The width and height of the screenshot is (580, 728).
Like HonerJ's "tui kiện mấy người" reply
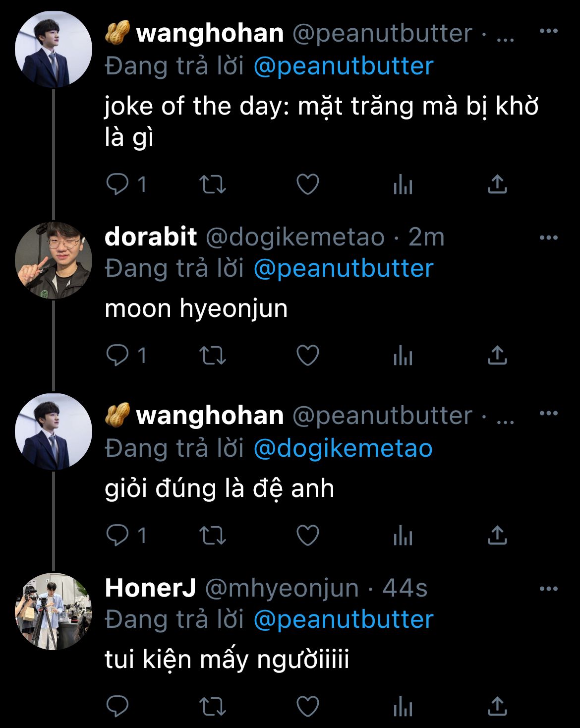click(x=307, y=706)
